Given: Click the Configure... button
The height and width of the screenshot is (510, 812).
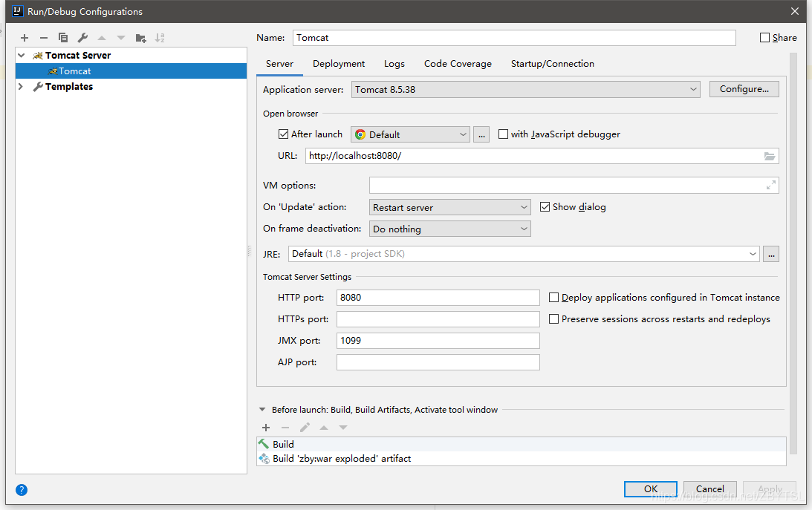Looking at the screenshot, I should 744,89.
